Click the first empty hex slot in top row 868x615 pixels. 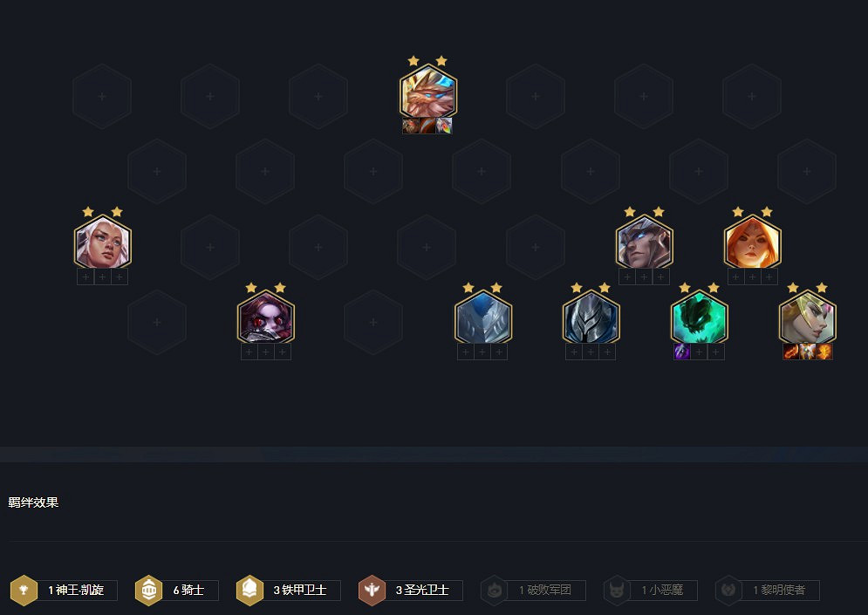point(102,96)
